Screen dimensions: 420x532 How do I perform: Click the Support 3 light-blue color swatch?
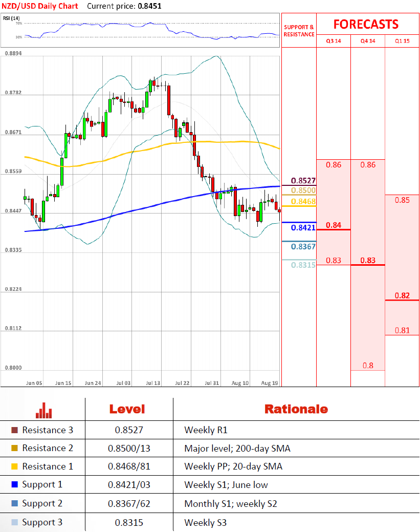tap(14, 522)
